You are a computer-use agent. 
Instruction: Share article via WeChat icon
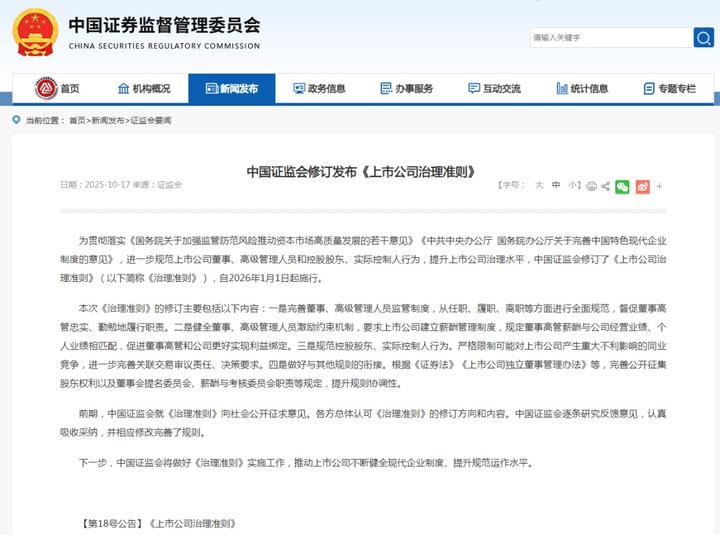click(622, 186)
